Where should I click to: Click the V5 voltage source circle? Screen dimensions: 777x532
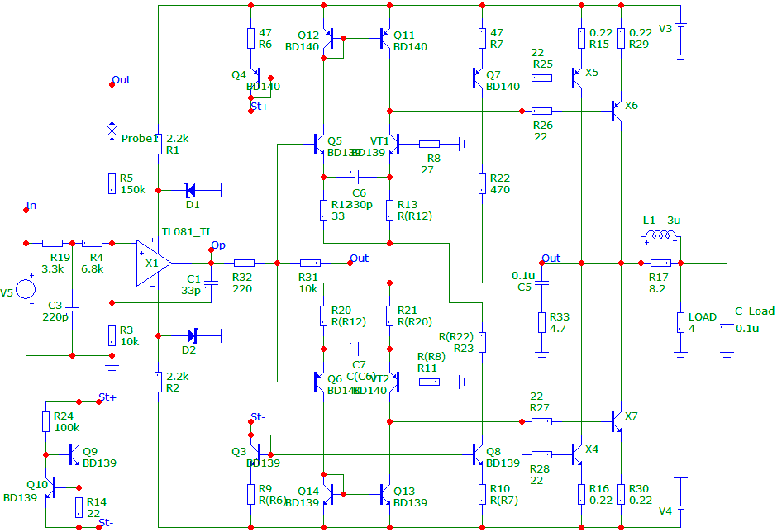click(x=26, y=289)
